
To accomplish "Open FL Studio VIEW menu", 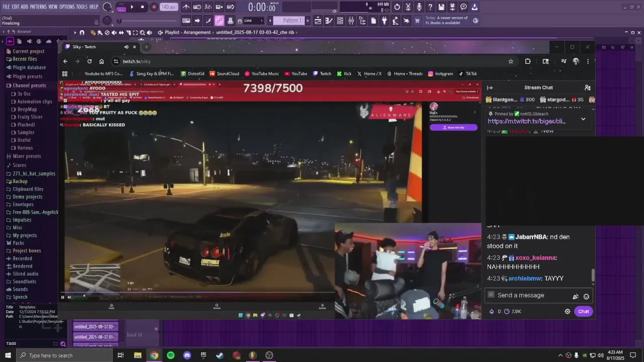I will point(53,7).
